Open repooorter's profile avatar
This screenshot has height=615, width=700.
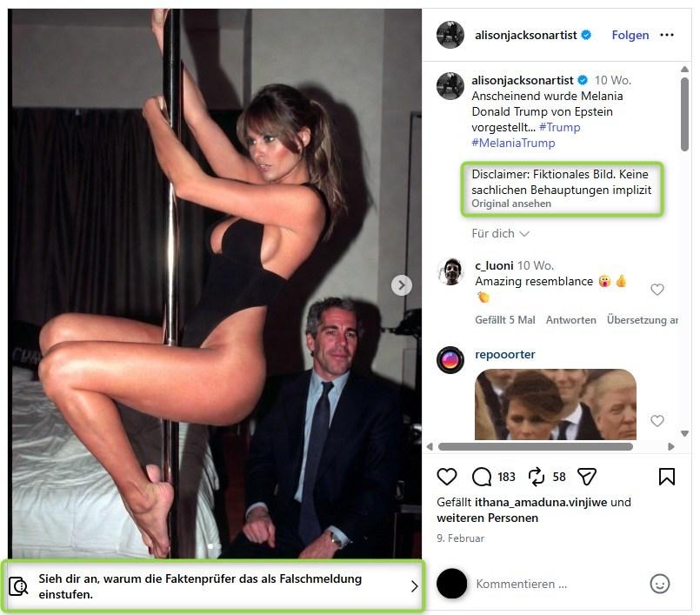pyautogui.click(x=450, y=359)
